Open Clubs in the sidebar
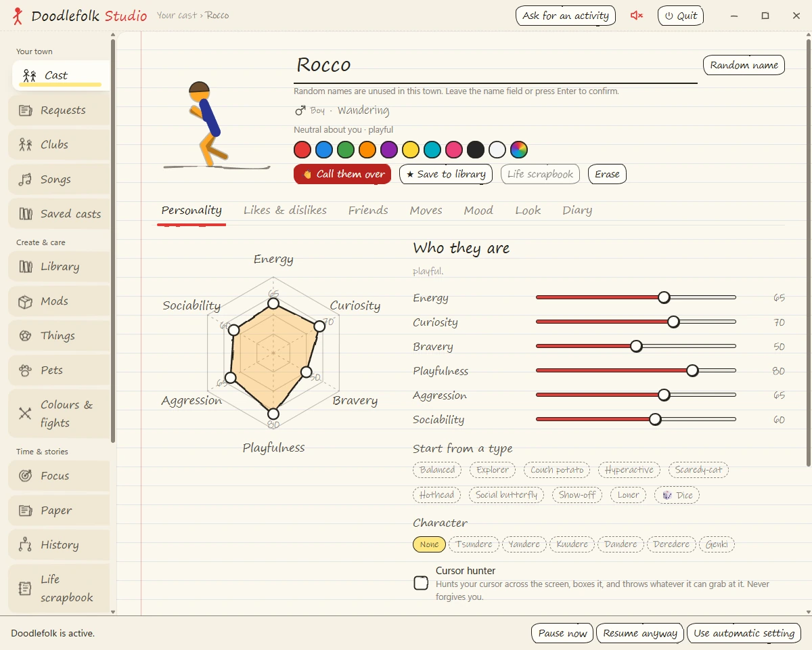The image size is (812, 650). click(59, 144)
